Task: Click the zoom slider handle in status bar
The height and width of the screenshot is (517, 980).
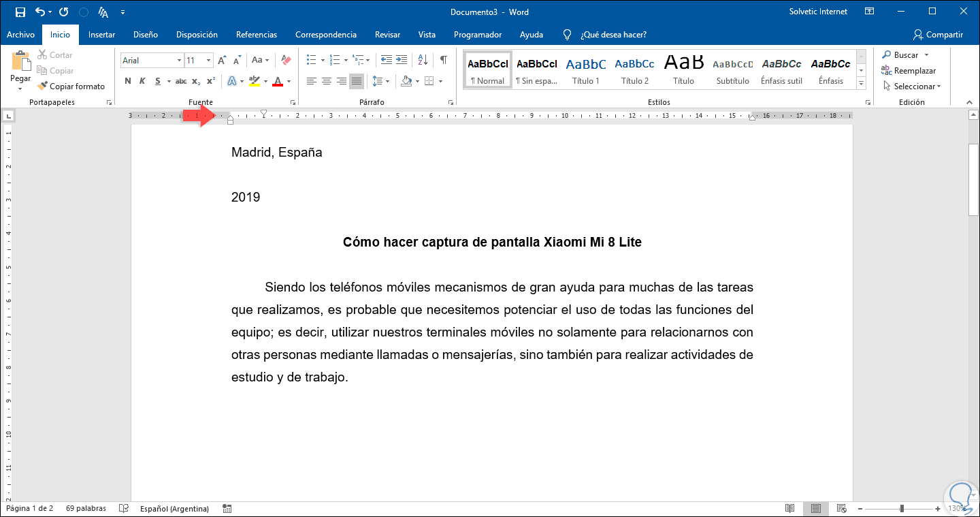Action: tap(902, 508)
